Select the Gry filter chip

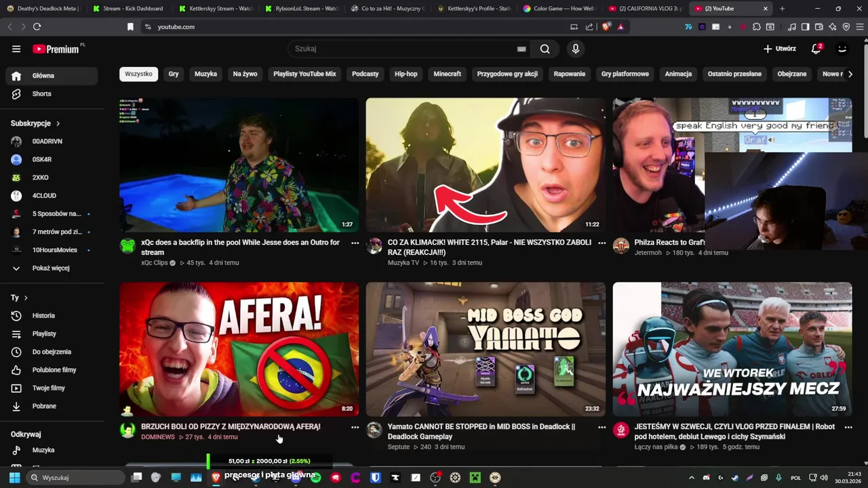click(x=174, y=74)
